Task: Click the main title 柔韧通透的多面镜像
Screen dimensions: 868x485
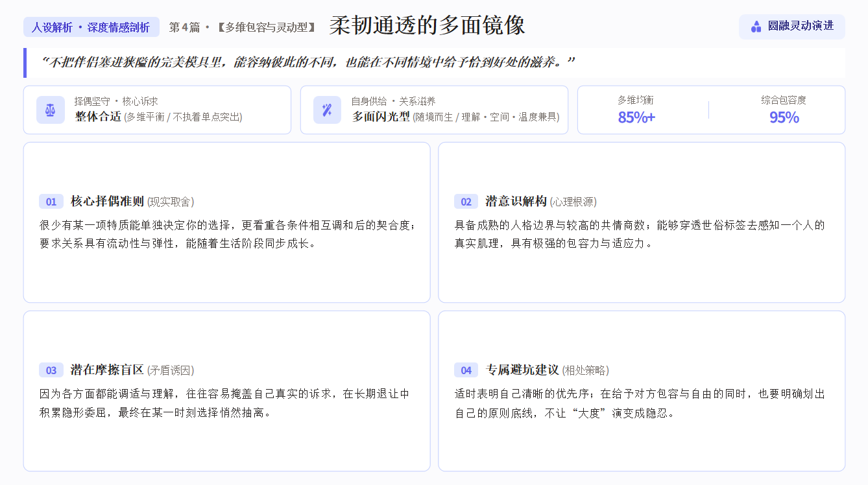Action: tap(427, 25)
